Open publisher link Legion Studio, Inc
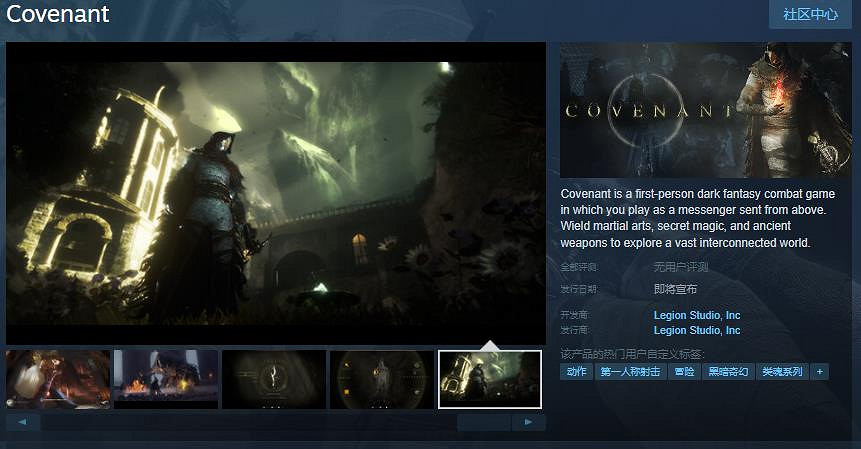The width and height of the screenshot is (861, 449). (697, 330)
